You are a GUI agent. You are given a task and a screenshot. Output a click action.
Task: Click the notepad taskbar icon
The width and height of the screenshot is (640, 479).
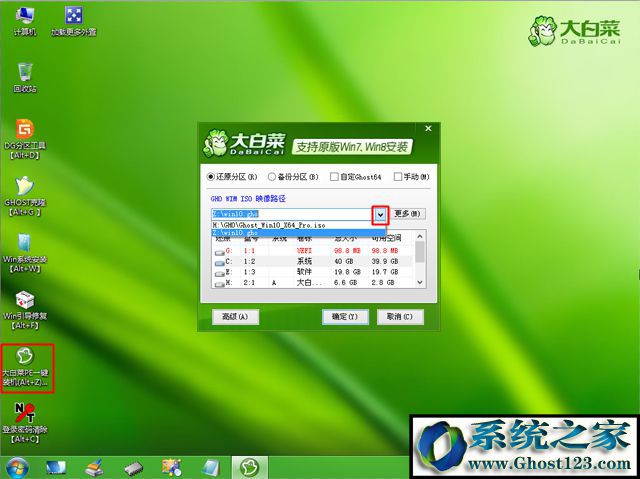pos(211,468)
